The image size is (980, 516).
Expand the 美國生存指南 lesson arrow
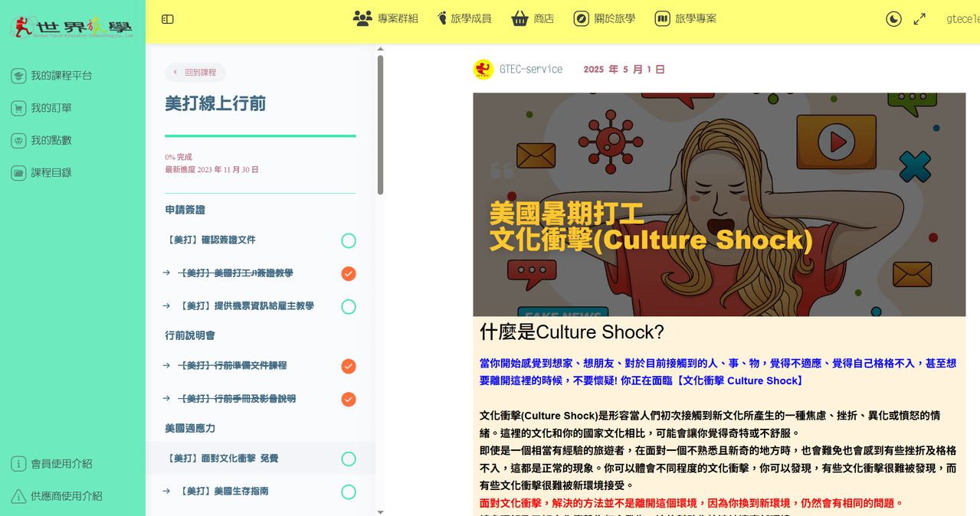166,491
